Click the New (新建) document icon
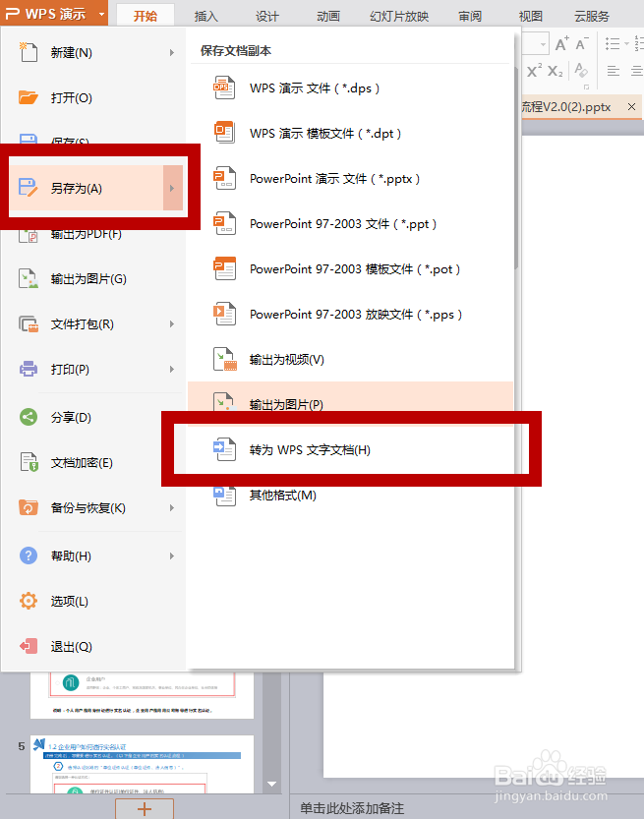The image size is (644, 819). [29, 52]
